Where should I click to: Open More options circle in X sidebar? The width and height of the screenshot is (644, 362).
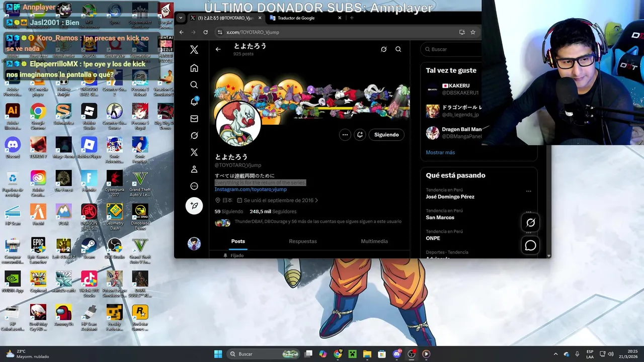pyautogui.click(x=194, y=186)
